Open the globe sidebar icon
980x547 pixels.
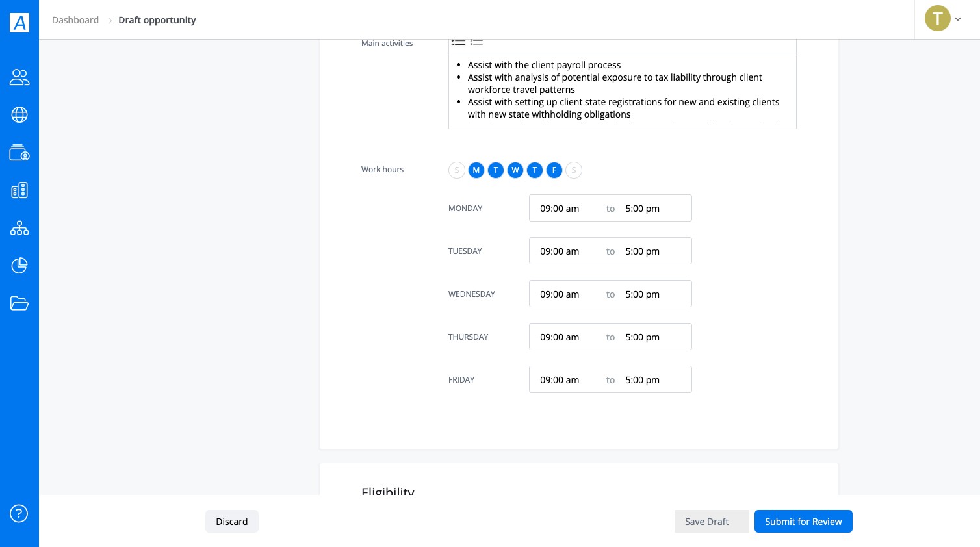[19, 115]
